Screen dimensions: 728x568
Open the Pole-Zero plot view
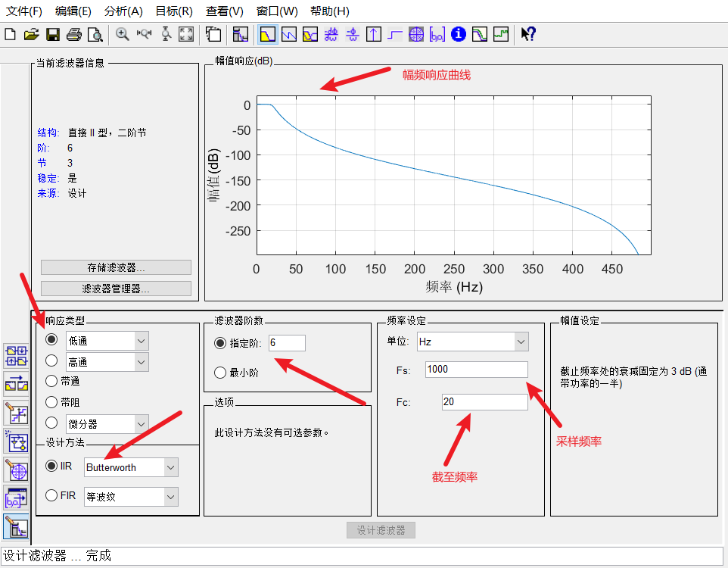click(x=415, y=34)
